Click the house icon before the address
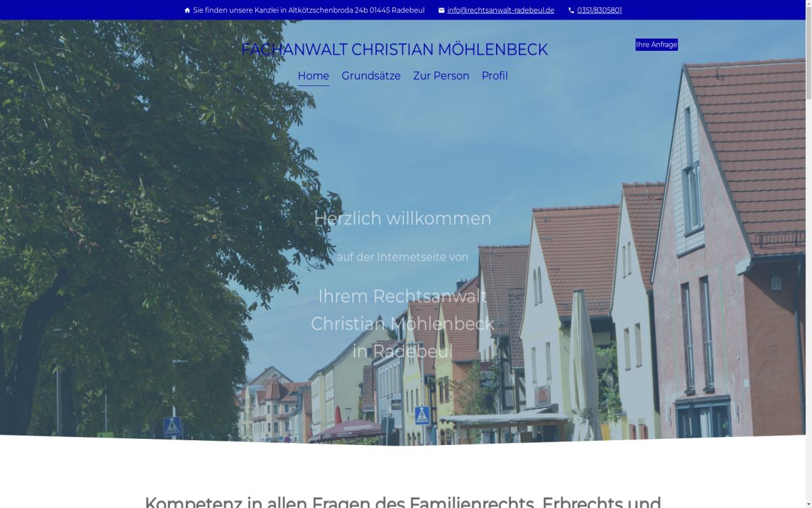 (187, 10)
